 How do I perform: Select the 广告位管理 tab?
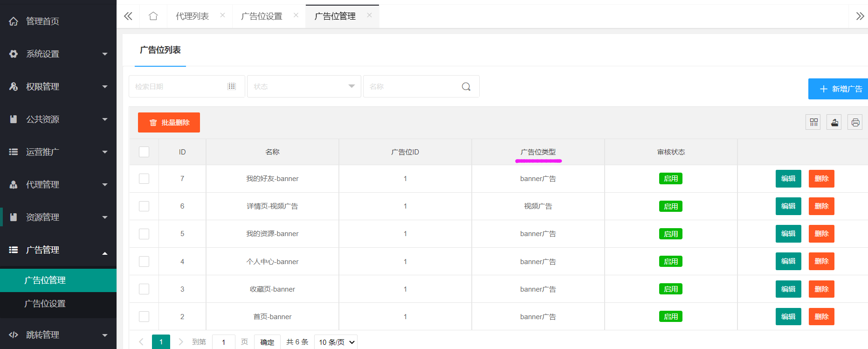tap(335, 16)
